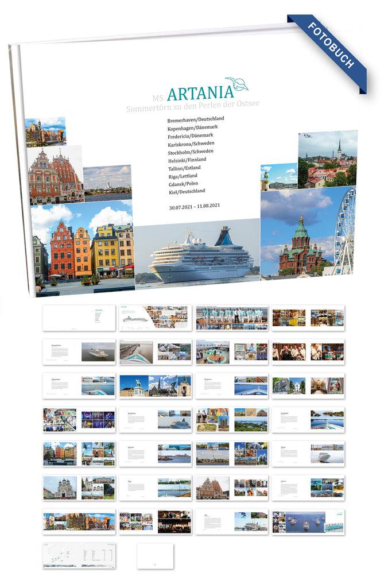Open the musicians in white shirts spread

click(x=308, y=352)
